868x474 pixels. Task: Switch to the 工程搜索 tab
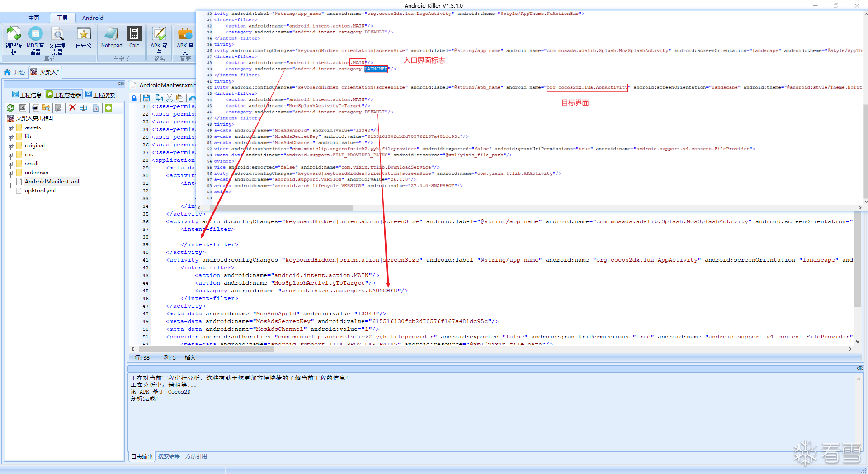pyautogui.click(x=100, y=95)
